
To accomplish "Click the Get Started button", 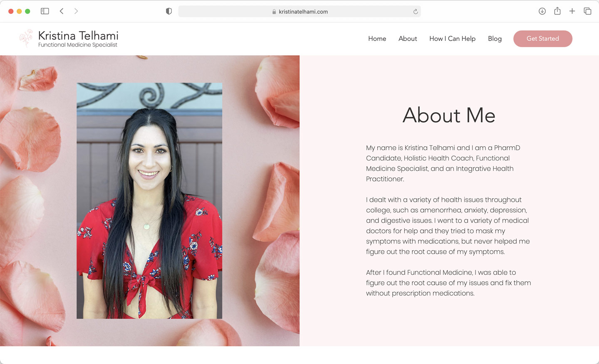I will [x=543, y=39].
